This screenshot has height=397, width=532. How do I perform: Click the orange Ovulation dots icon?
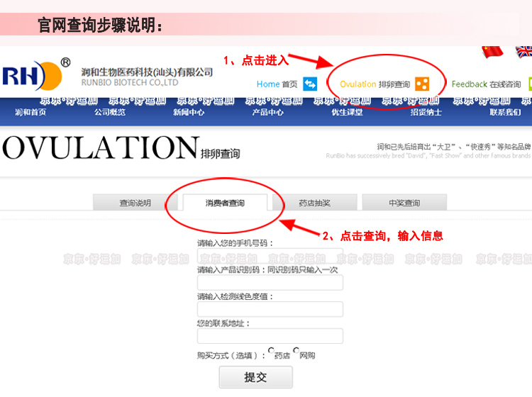[x=422, y=84]
